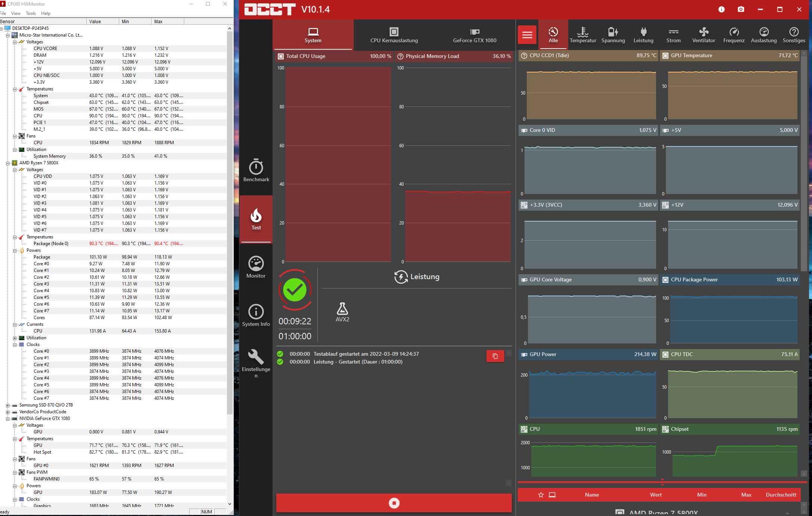This screenshot has height=516, width=812.
Task: Stop the running test with red button
Action: coord(394,503)
